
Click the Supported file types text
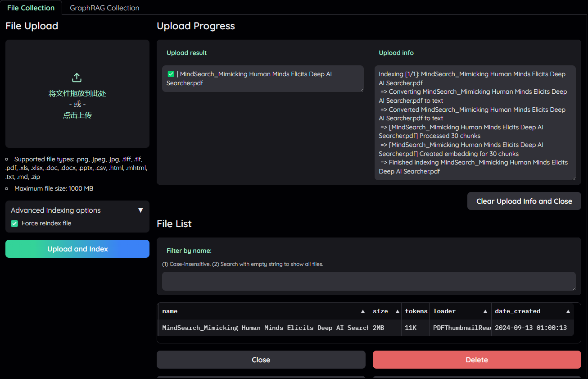pyautogui.click(x=77, y=168)
